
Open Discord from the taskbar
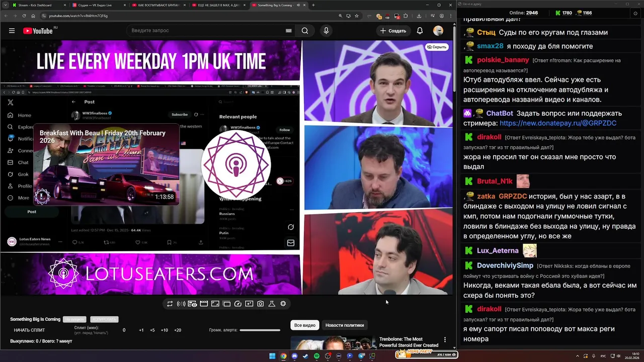pos(294,356)
